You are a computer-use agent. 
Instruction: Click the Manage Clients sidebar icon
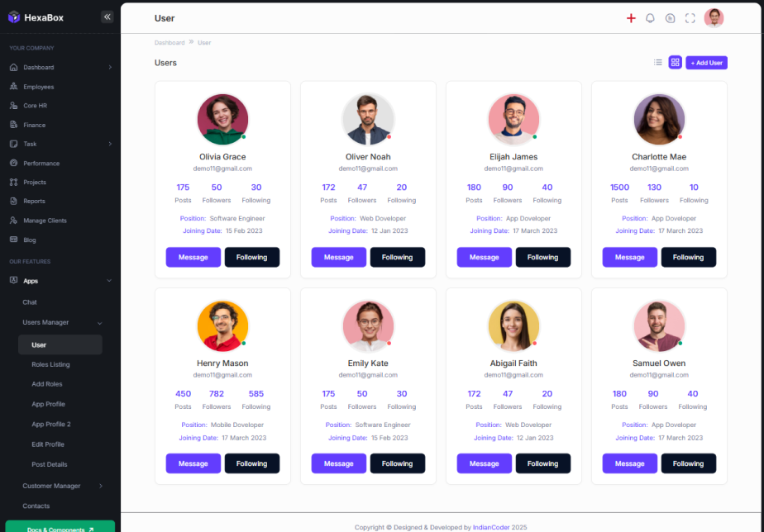click(13, 221)
